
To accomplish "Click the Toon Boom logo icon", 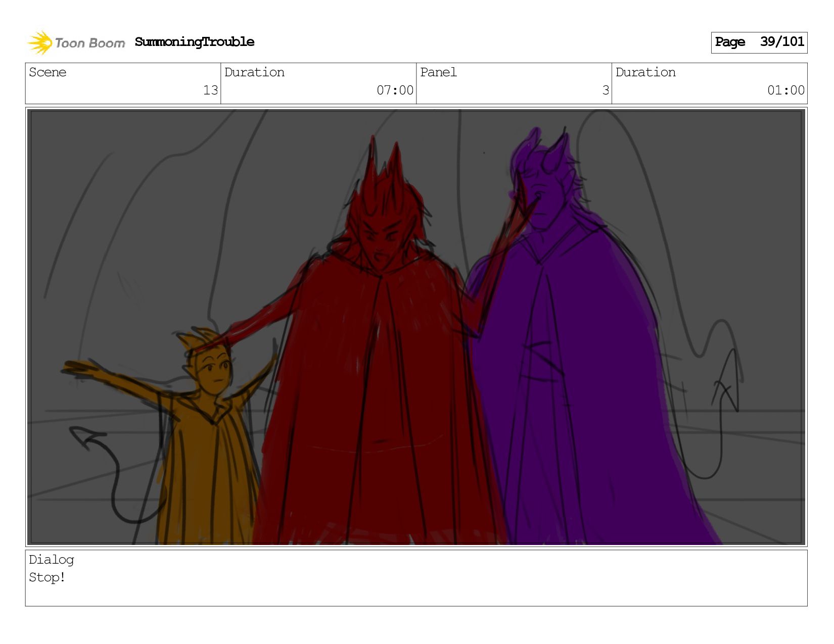I will tap(39, 42).
